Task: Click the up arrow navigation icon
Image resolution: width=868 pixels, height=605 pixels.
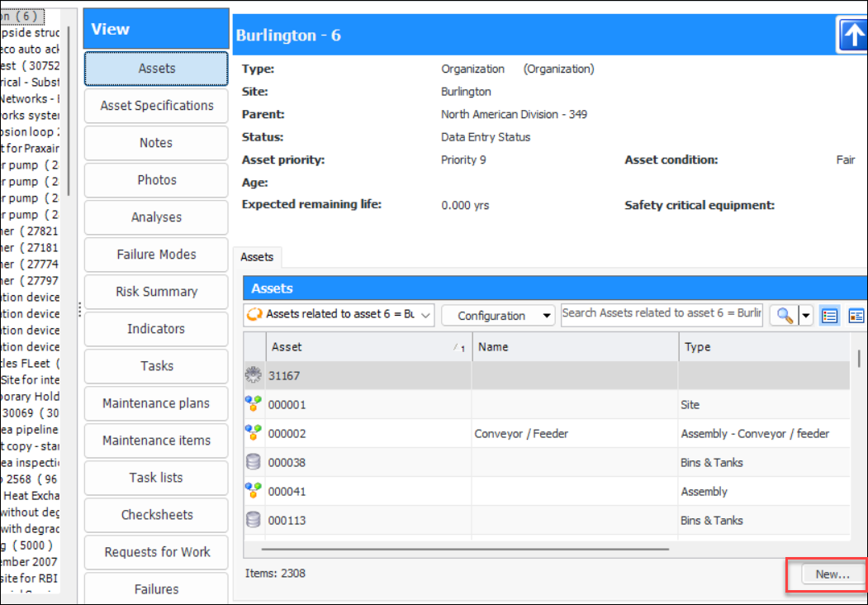Action: point(854,36)
